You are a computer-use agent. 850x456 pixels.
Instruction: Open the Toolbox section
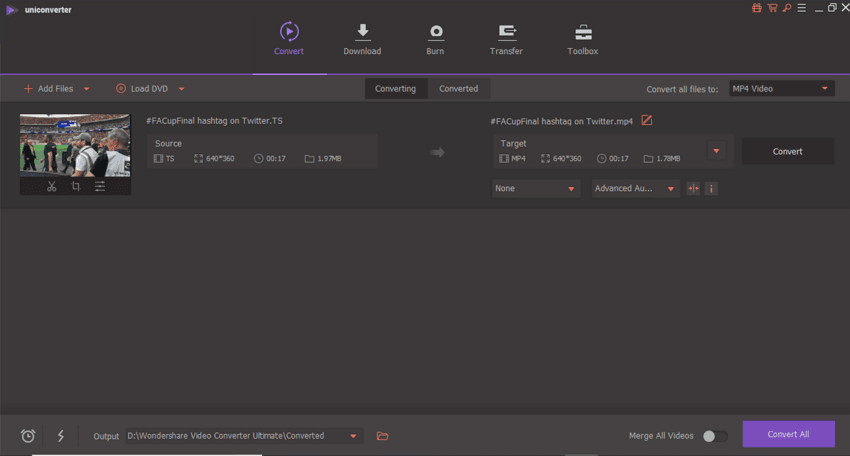pyautogui.click(x=582, y=40)
